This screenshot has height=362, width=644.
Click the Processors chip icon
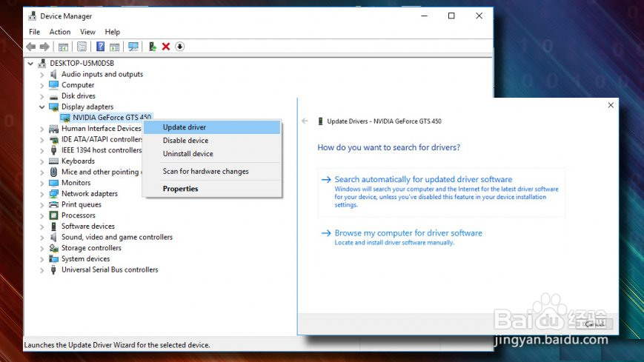tap(53, 215)
